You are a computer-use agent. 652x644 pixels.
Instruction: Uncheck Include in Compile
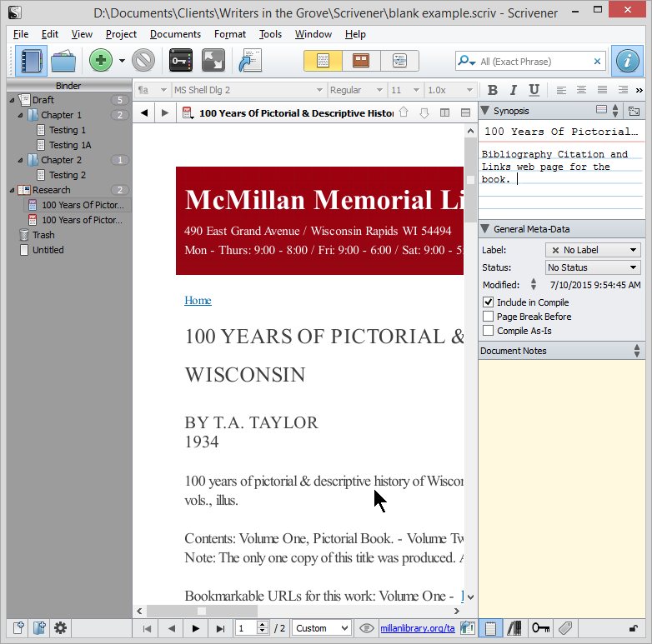[x=489, y=302]
